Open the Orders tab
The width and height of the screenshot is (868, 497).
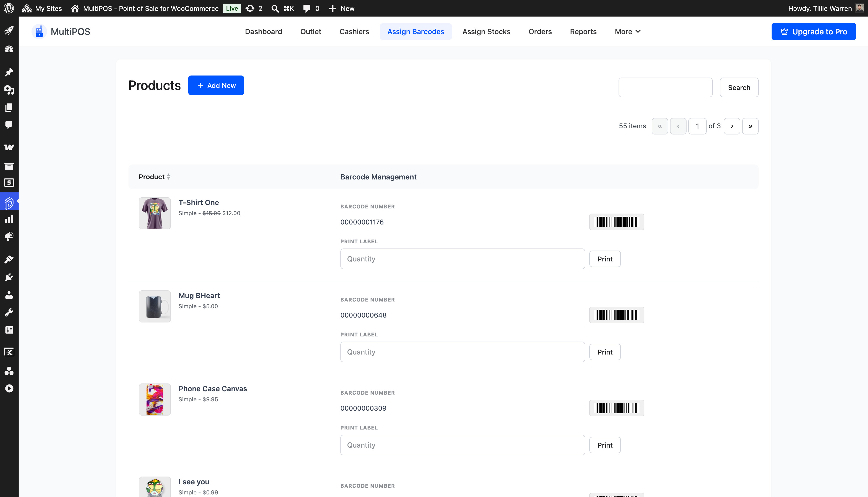coord(540,31)
